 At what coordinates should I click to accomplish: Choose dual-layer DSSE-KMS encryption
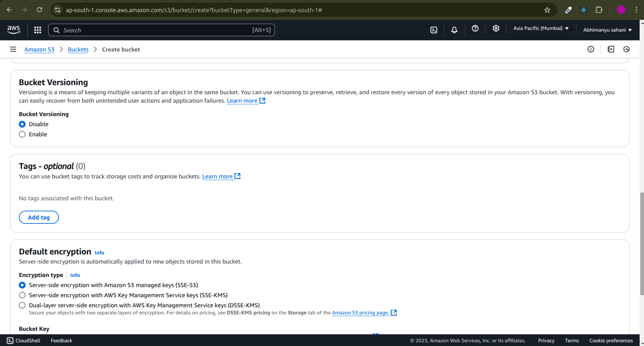pos(22,305)
